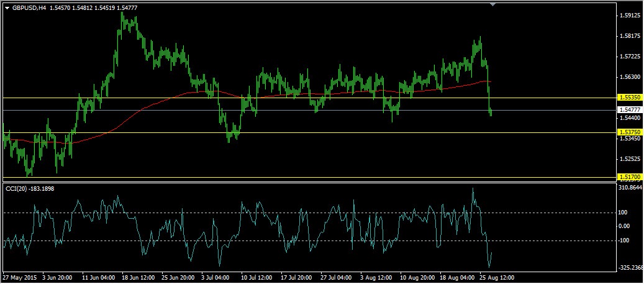This screenshot has height=284, width=644.
Task: Click the 25 Aug 12:00 time label
Action: click(497, 277)
